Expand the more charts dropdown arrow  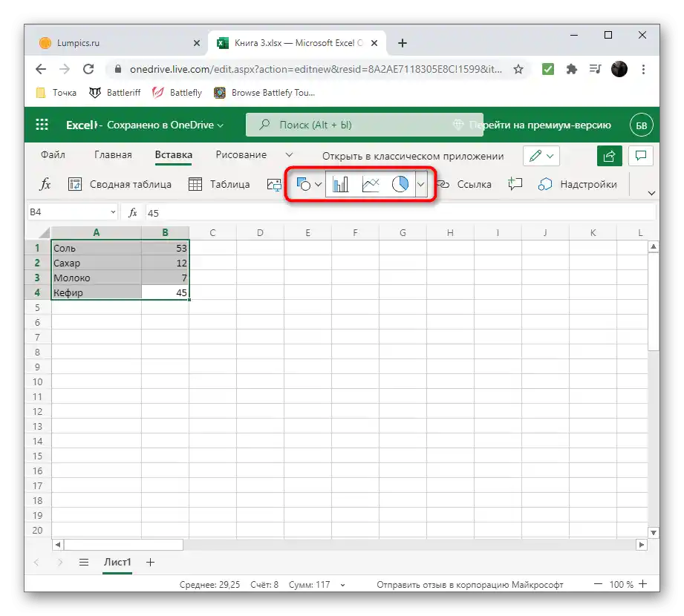click(x=420, y=184)
